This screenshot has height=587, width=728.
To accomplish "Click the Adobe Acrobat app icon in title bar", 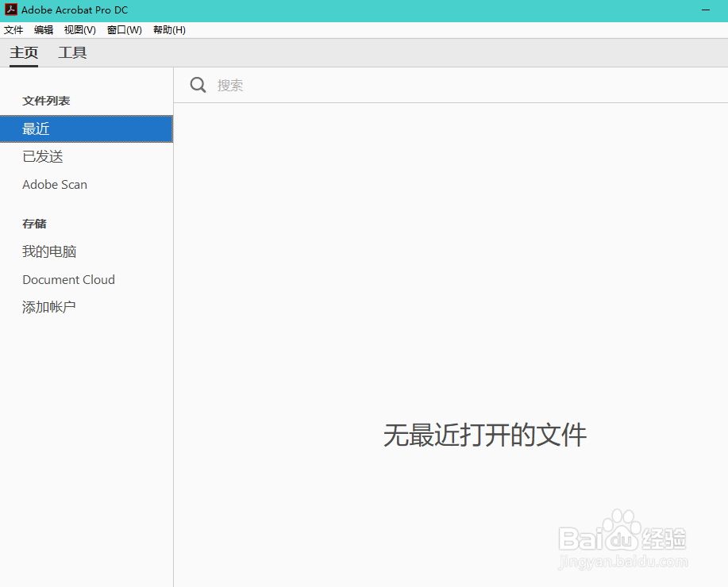I will [11, 10].
